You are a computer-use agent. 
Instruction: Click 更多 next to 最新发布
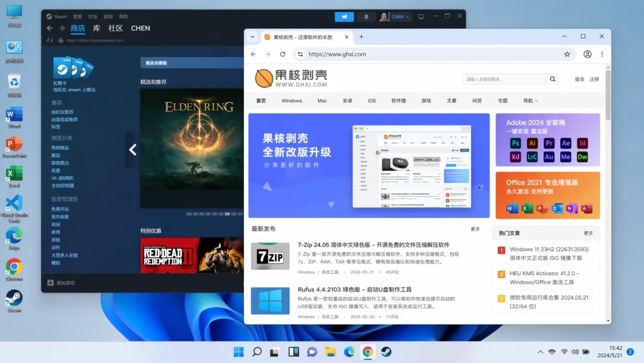[475, 229]
